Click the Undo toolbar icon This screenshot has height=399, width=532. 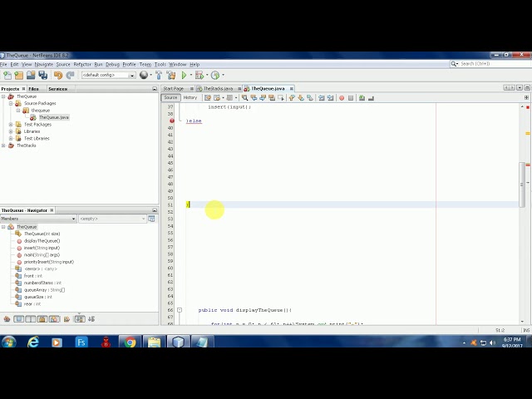pos(58,76)
